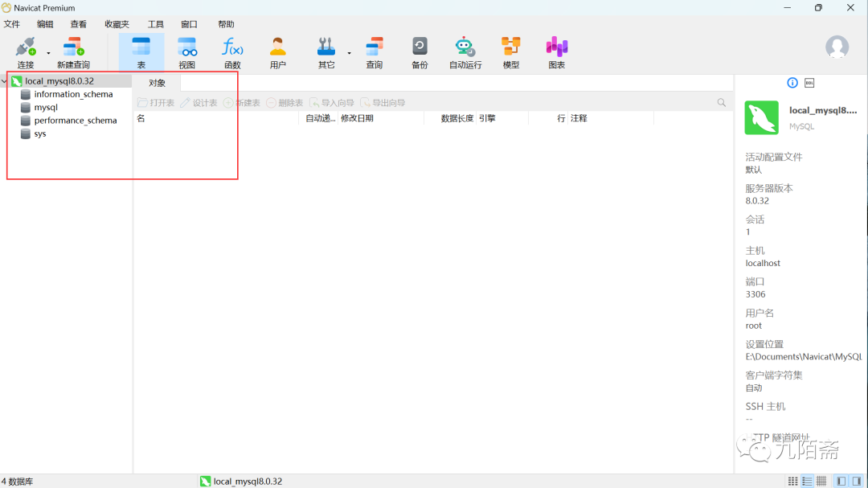Open the 函数 (Function) toolbar icon
868x488 pixels.
232,52
